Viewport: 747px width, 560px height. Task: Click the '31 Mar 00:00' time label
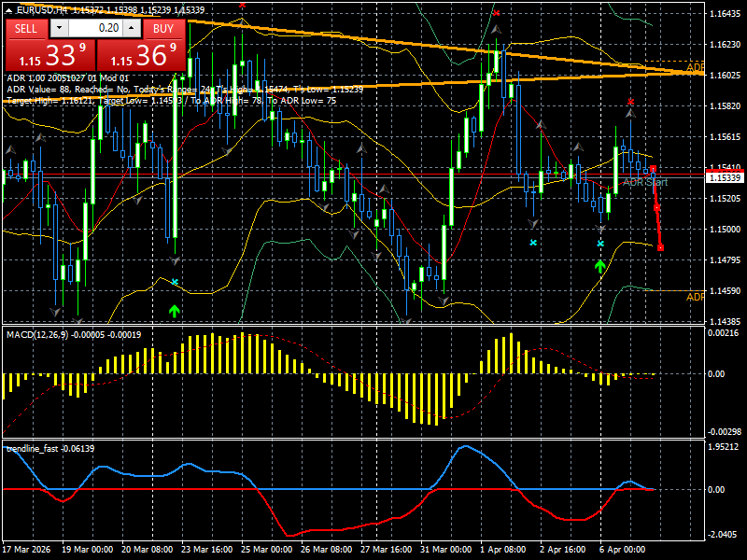pos(446,550)
